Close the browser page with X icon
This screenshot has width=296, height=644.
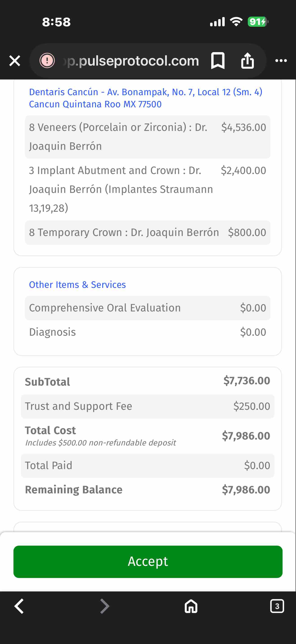tap(15, 61)
